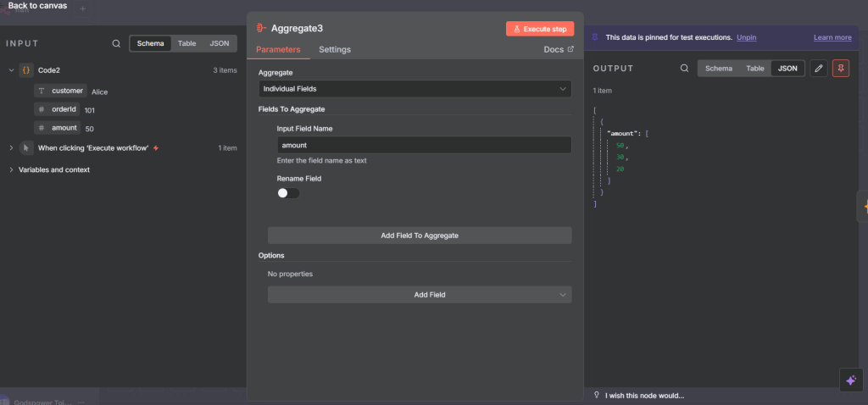Image resolution: width=868 pixels, height=405 pixels.
Task: Select the Parameters tab
Action: pos(278,50)
